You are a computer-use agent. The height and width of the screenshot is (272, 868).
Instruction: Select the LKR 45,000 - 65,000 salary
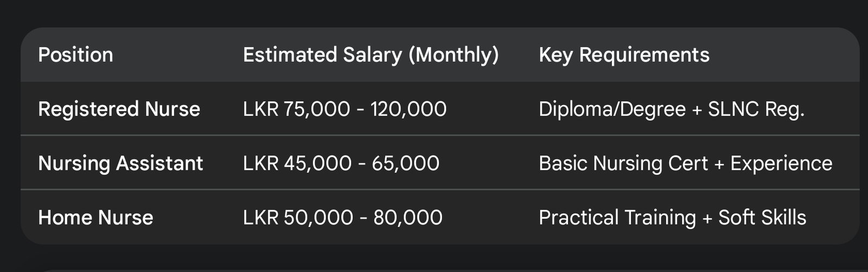click(x=341, y=163)
